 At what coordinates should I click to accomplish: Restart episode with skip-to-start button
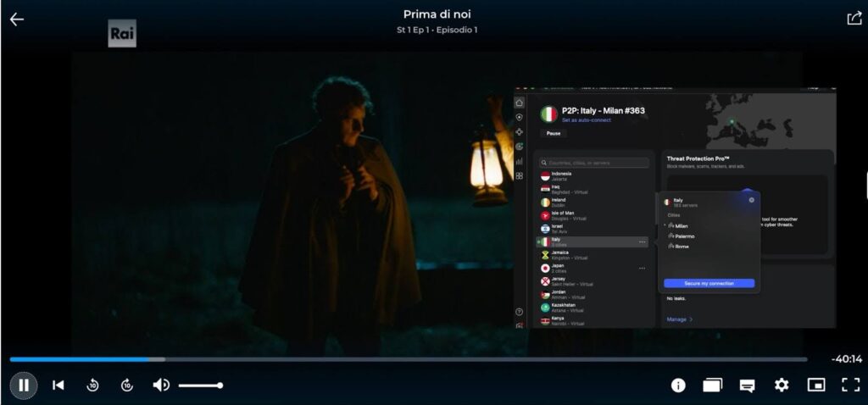[x=58, y=385]
